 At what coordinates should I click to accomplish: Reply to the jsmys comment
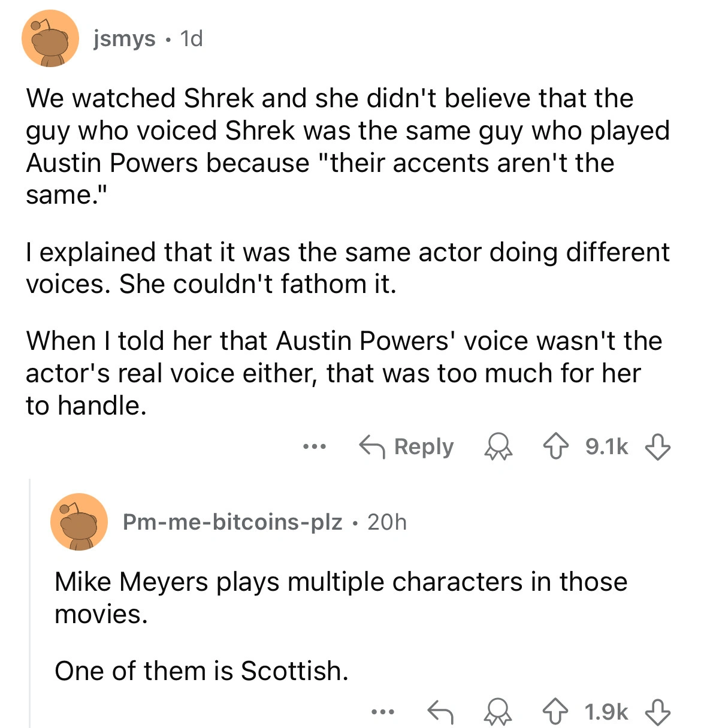point(407,447)
